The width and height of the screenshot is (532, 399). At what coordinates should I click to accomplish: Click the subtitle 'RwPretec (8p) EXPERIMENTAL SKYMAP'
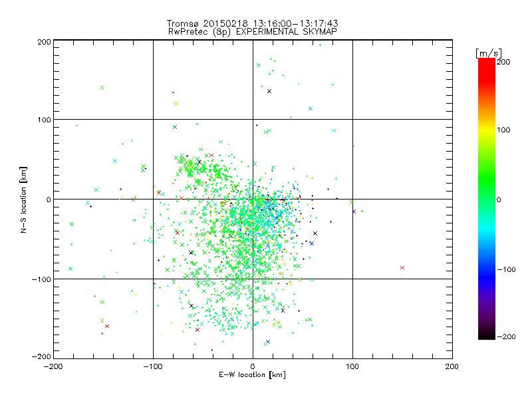252,32
